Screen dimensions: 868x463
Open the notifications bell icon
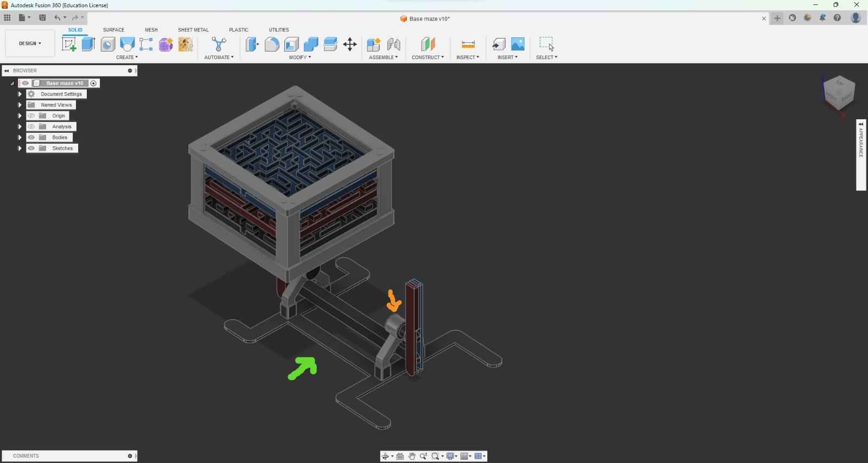pyautogui.click(x=822, y=18)
